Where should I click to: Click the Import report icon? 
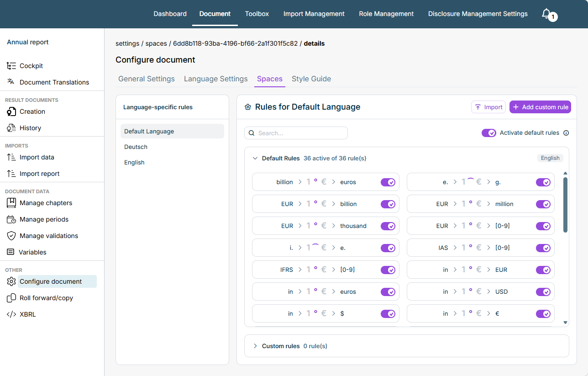[x=11, y=174]
